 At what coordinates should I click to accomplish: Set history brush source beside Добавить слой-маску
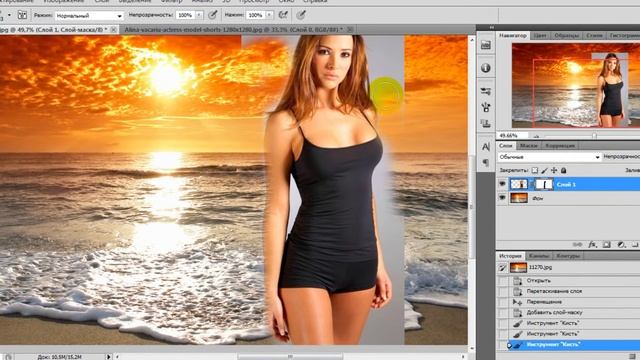(x=502, y=313)
